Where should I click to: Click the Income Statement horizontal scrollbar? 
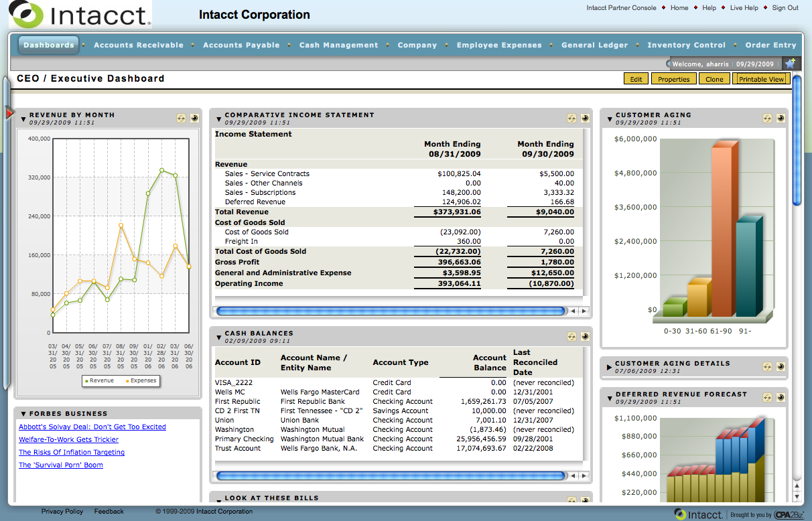coord(391,311)
